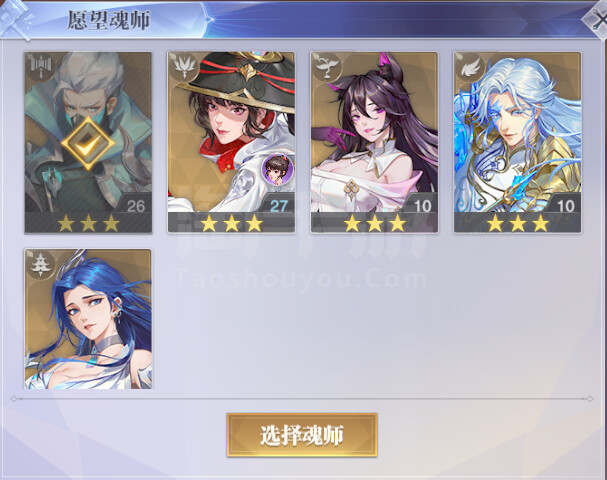Click the hammer emblem left of title
The width and height of the screenshot is (607, 480).
[15, 21]
